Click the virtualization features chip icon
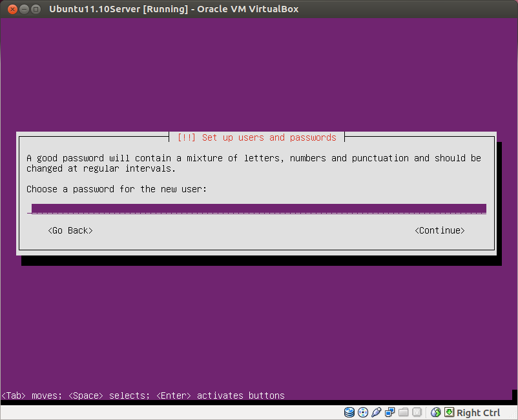 tap(417, 412)
